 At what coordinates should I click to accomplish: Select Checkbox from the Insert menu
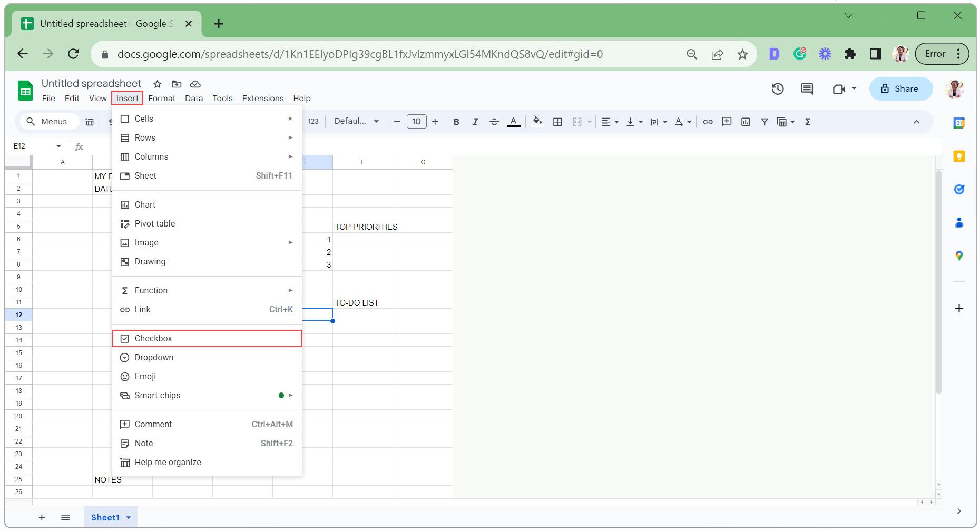pyautogui.click(x=207, y=339)
